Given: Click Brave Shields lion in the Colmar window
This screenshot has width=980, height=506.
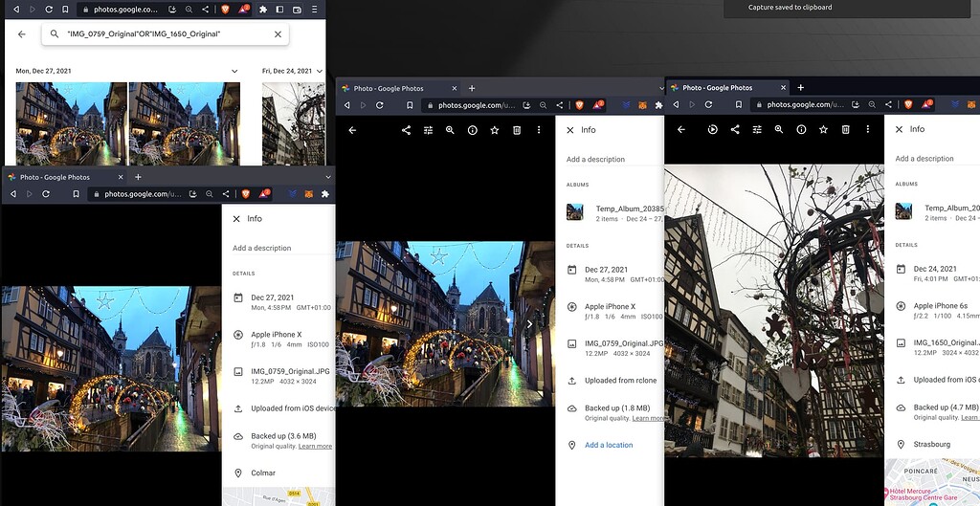Looking at the screenshot, I should (x=246, y=194).
